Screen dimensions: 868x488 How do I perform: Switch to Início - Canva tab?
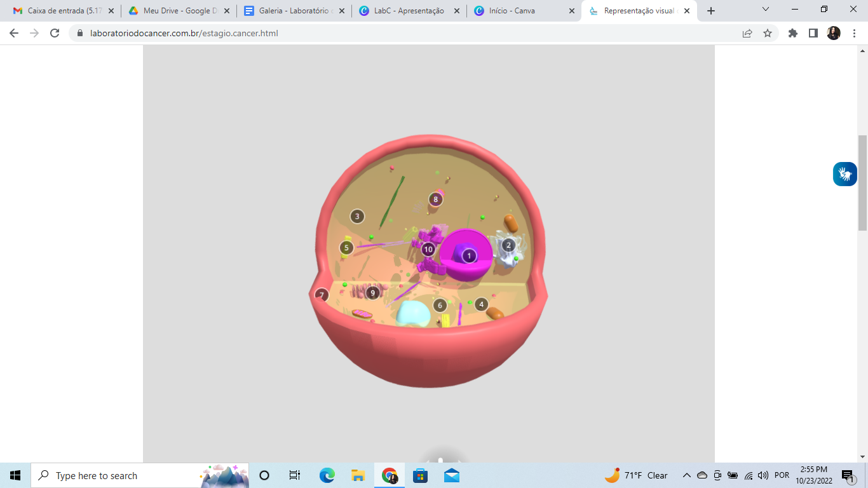click(524, 11)
